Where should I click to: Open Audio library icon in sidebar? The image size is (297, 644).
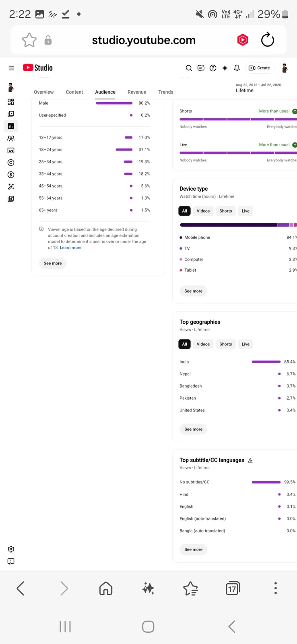11,199
